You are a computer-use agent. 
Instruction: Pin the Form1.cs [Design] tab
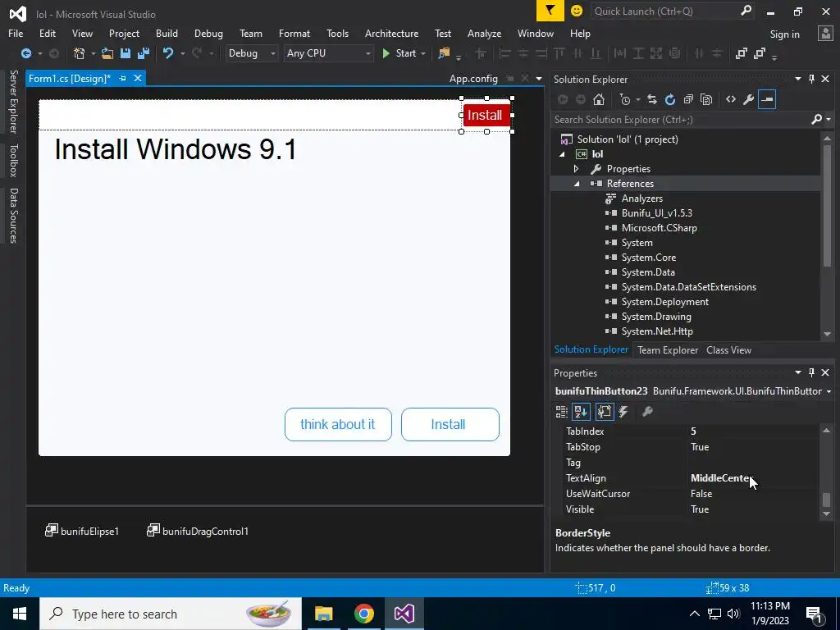click(x=123, y=78)
